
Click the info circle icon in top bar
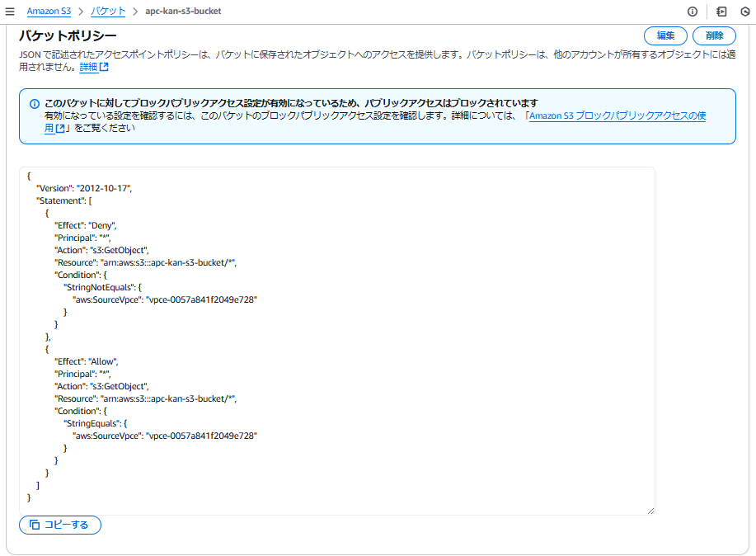[x=693, y=12]
